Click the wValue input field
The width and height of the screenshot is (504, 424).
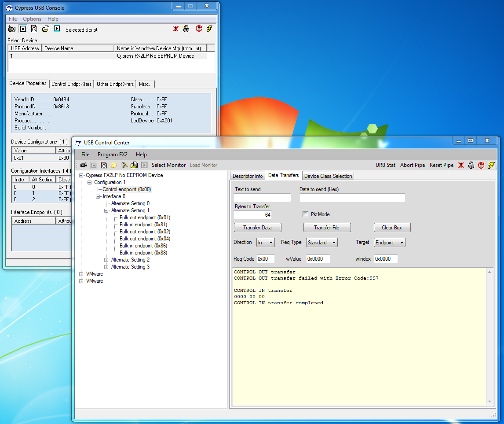[318, 258]
